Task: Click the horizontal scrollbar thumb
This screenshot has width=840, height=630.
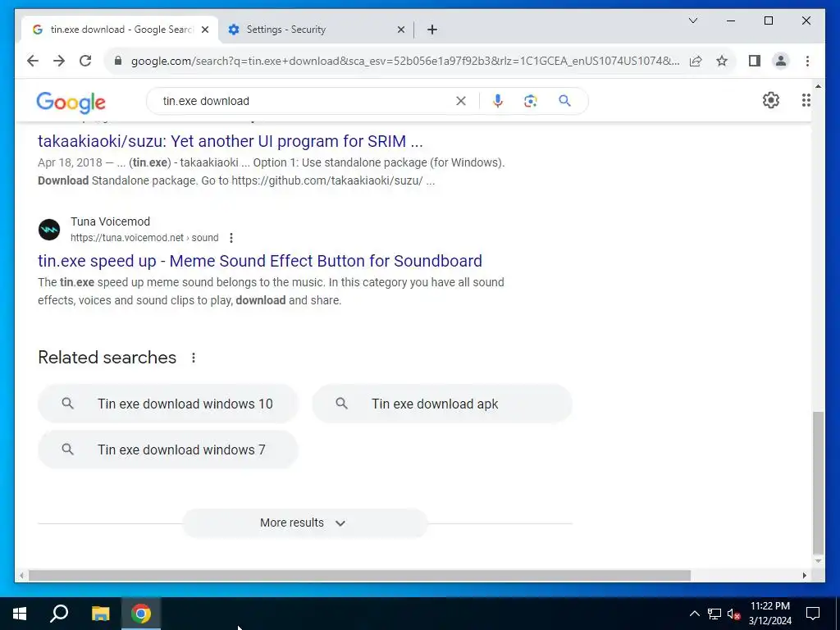Action: [x=359, y=575]
